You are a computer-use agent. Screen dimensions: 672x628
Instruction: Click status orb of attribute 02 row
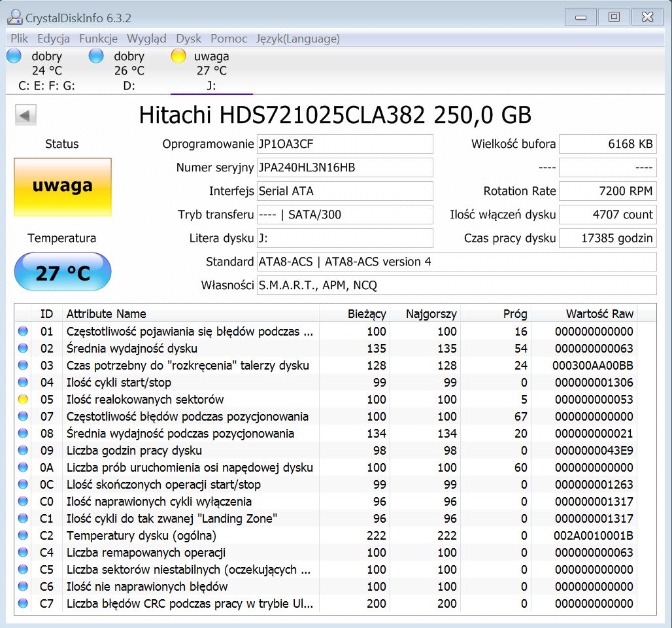pos(23,348)
